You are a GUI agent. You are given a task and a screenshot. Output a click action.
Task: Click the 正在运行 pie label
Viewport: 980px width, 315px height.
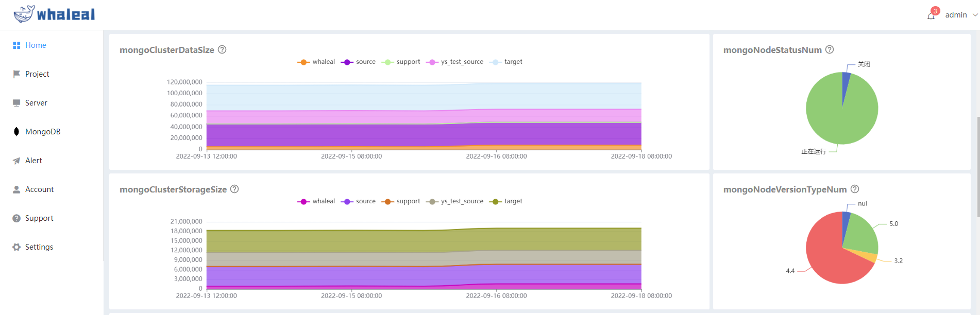814,151
